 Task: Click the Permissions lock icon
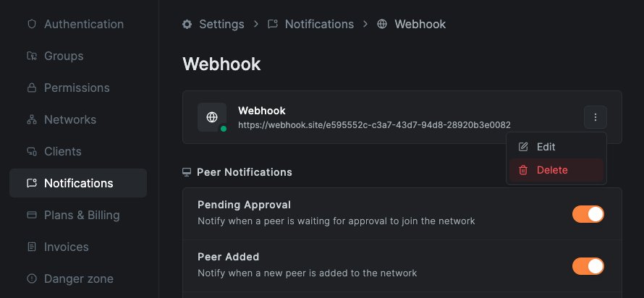[x=31, y=88]
